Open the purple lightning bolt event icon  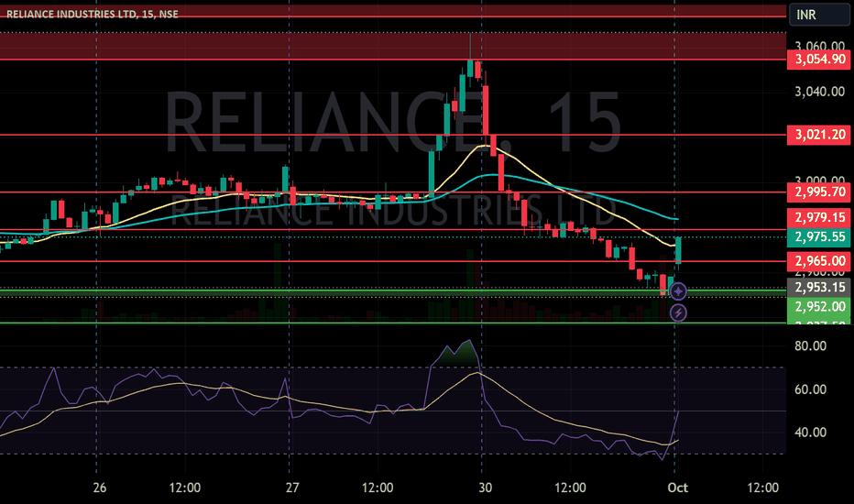click(x=678, y=312)
